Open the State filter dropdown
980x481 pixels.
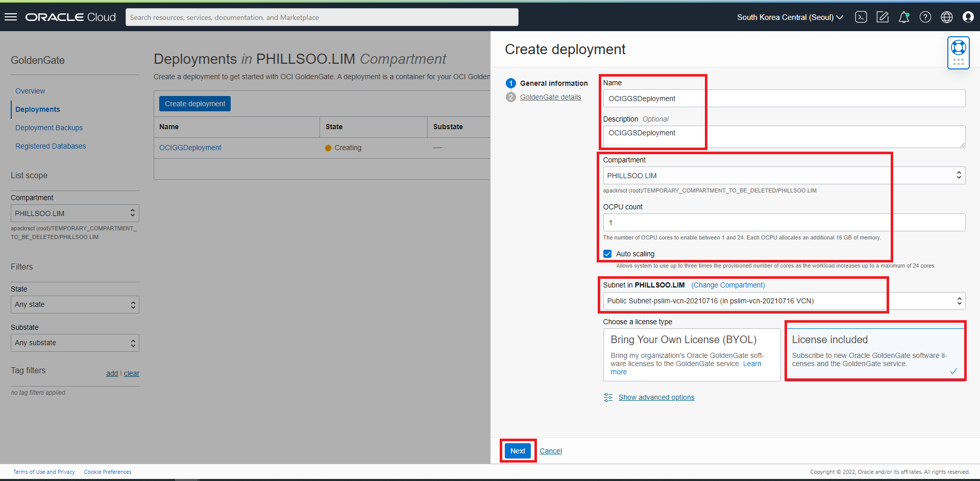75,305
